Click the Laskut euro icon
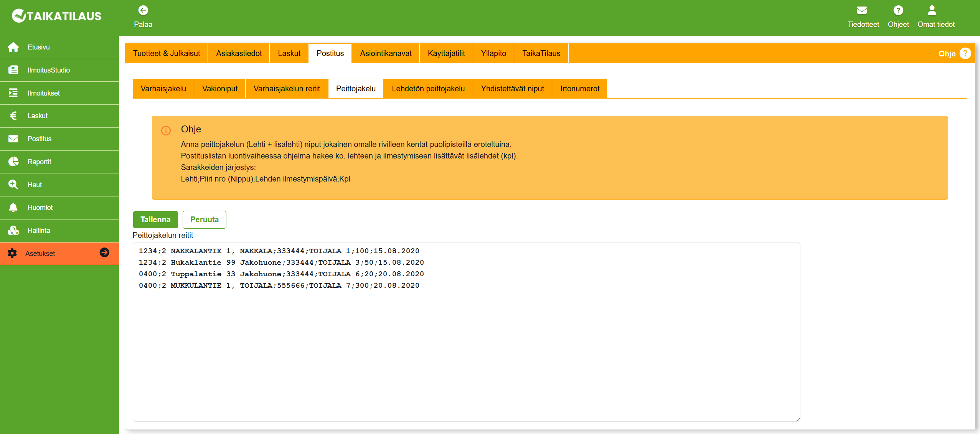This screenshot has height=434, width=980. [13, 116]
